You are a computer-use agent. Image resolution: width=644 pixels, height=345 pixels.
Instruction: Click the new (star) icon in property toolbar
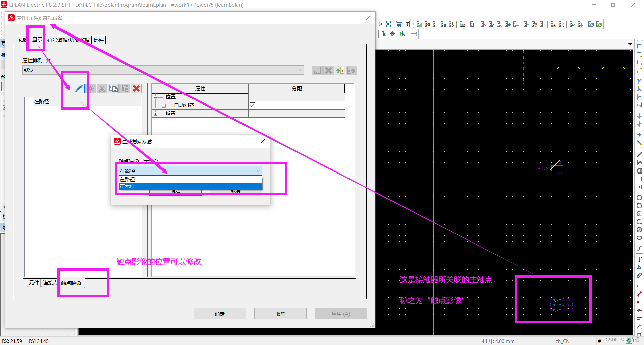click(91, 88)
